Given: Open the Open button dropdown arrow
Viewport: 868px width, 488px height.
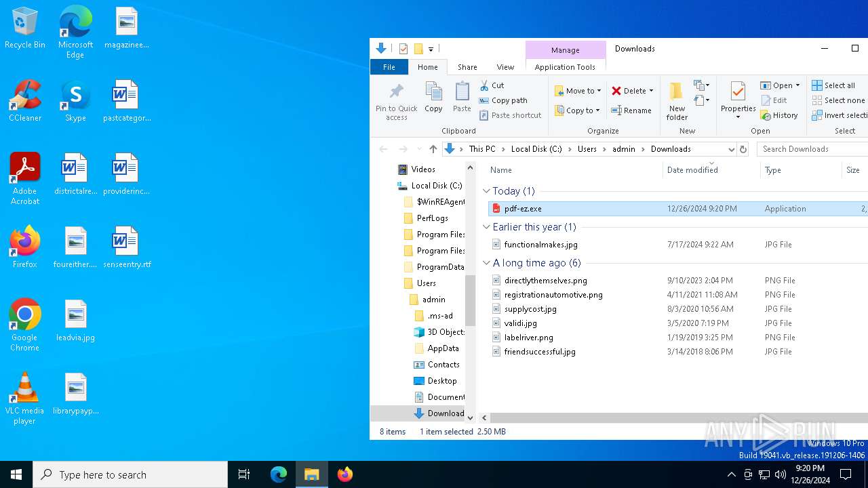Looking at the screenshot, I should click(x=797, y=85).
